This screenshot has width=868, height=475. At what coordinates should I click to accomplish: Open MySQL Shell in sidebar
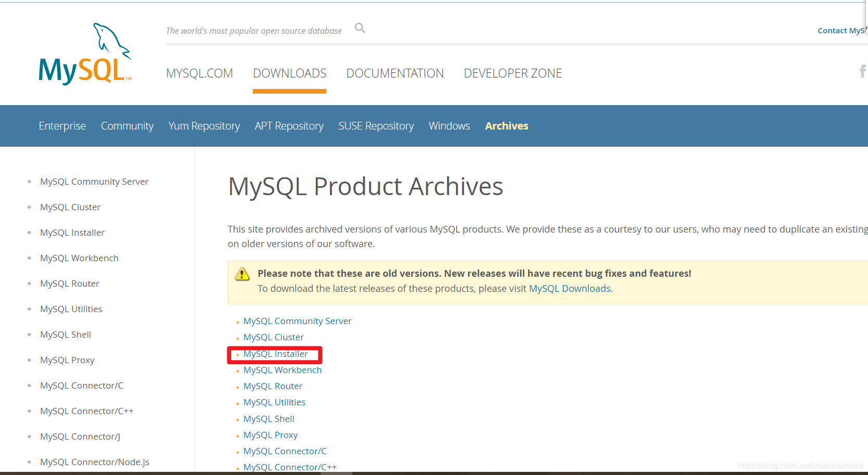[x=66, y=335]
